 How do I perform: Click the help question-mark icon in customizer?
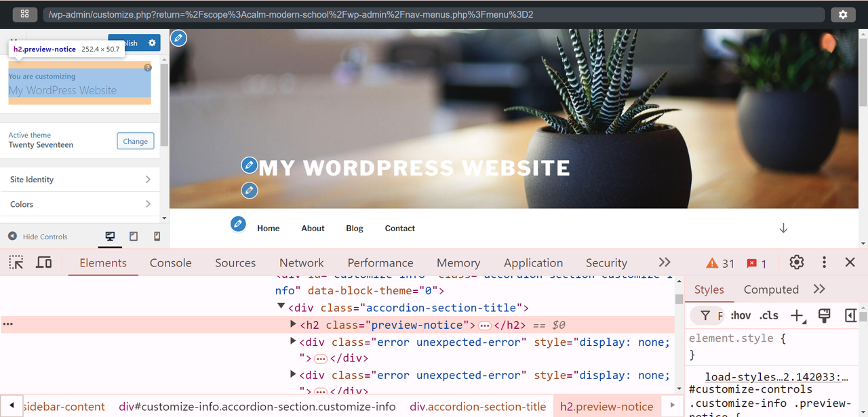tap(148, 68)
